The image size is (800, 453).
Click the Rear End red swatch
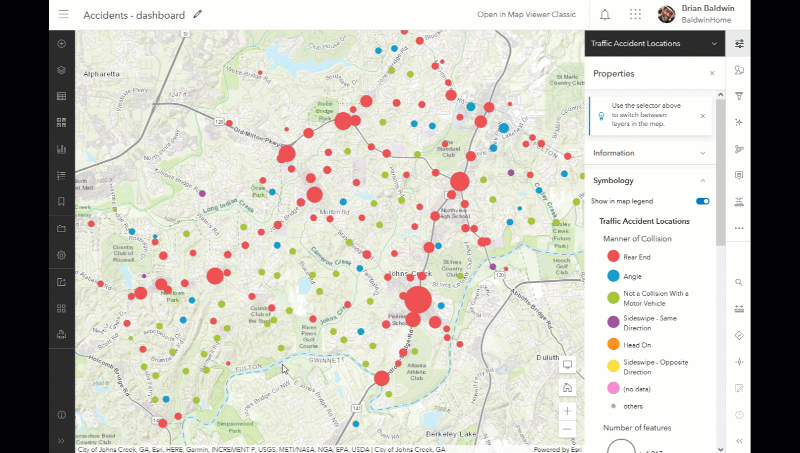click(x=613, y=257)
